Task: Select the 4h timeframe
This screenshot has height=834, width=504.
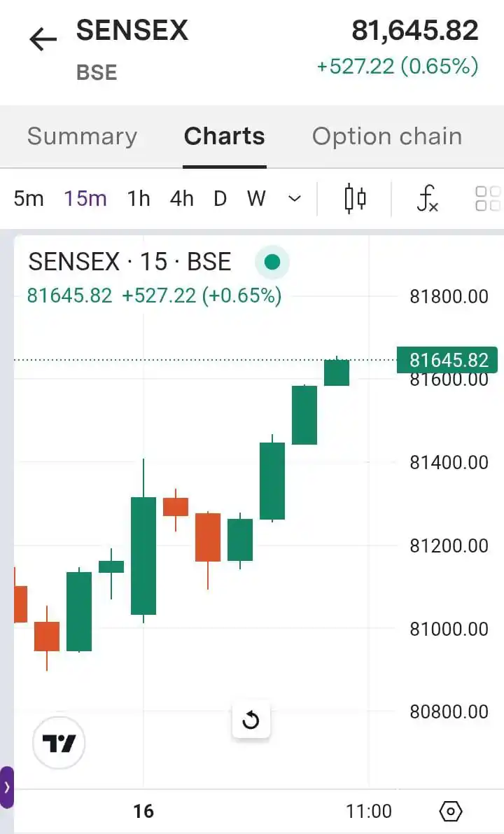Action: [182, 198]
